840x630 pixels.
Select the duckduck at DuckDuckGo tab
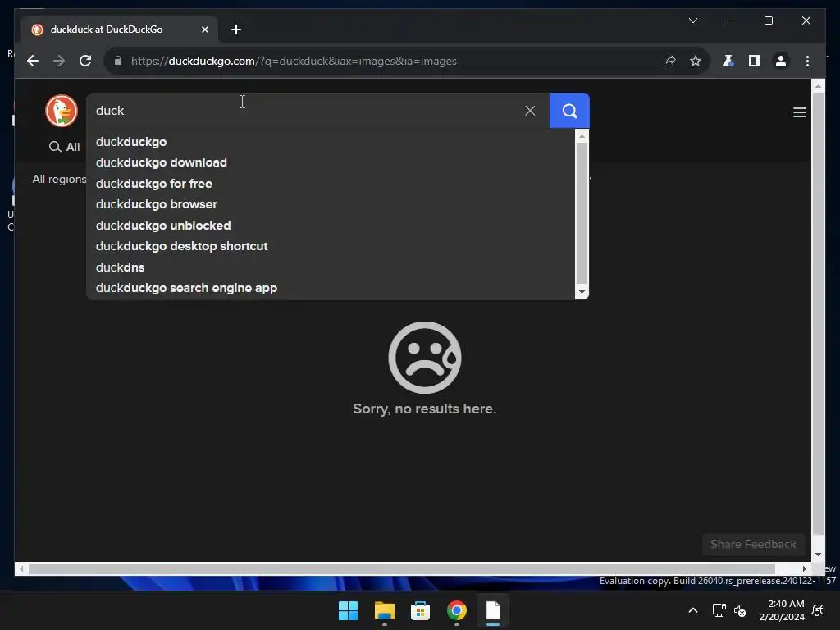click(x=120, y=30)
